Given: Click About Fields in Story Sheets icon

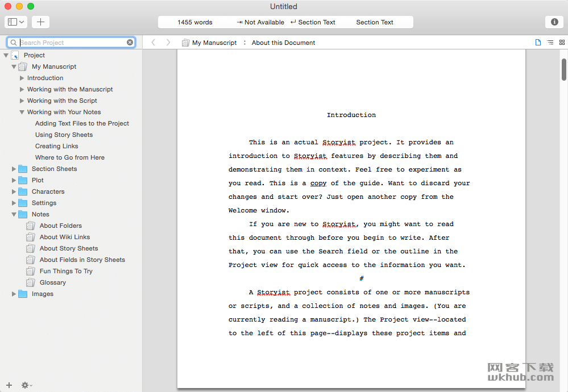Looking at the screenshot, I should point(31,260).
